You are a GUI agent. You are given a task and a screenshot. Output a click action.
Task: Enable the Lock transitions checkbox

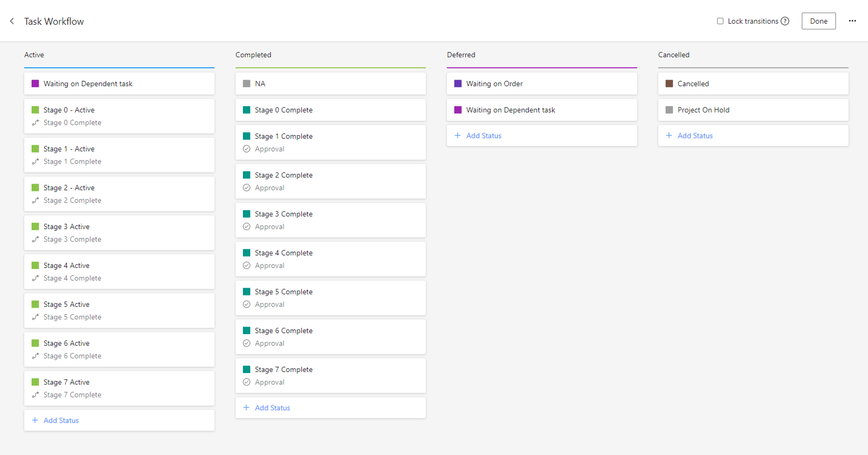[x=720, y=20]
